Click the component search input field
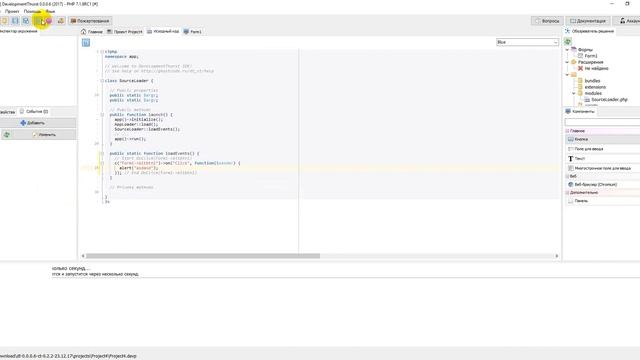 pyautogui.click(x=602, y=122)
